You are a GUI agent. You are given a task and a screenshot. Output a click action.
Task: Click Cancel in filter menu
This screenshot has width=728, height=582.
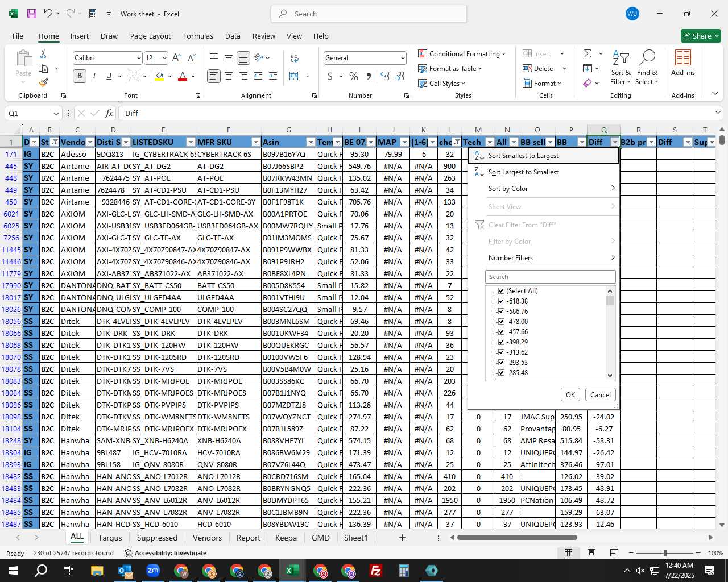tap(601, 394)
